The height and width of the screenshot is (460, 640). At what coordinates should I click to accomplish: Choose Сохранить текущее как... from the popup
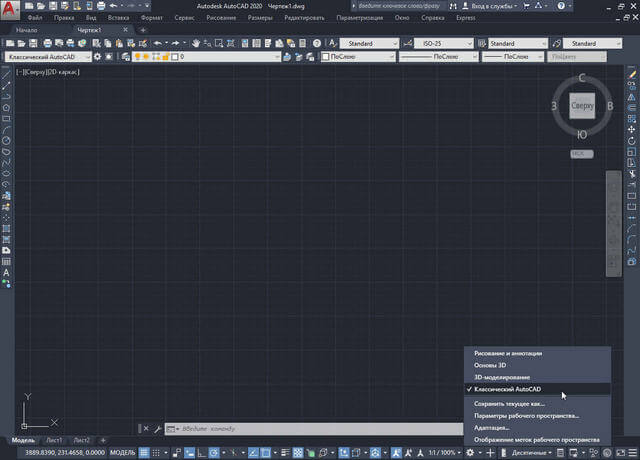pos(509,403)
